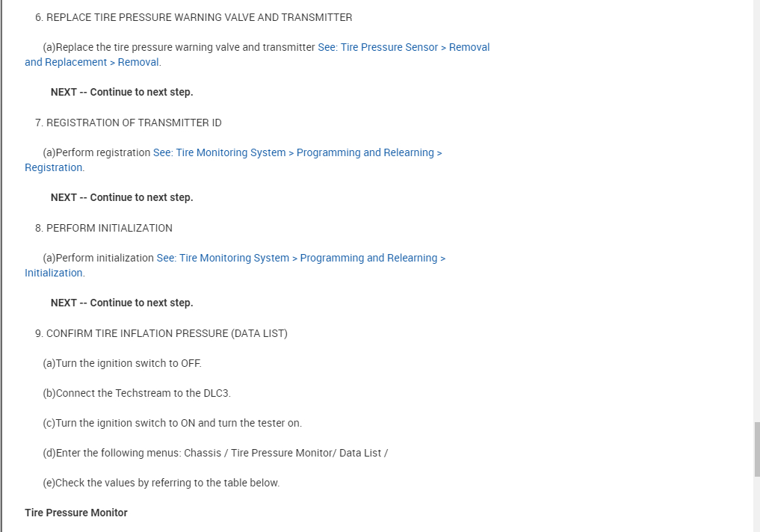Click the '(a)Perform registration' text
Image resolution: width=760 pixels, height=532 pixels.
(x=97, y=152)
